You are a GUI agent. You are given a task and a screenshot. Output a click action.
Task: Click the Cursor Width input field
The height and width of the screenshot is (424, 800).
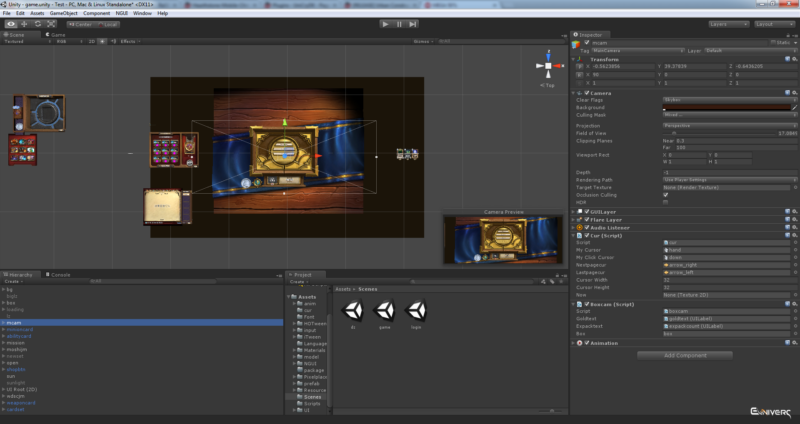click(730, 280)
